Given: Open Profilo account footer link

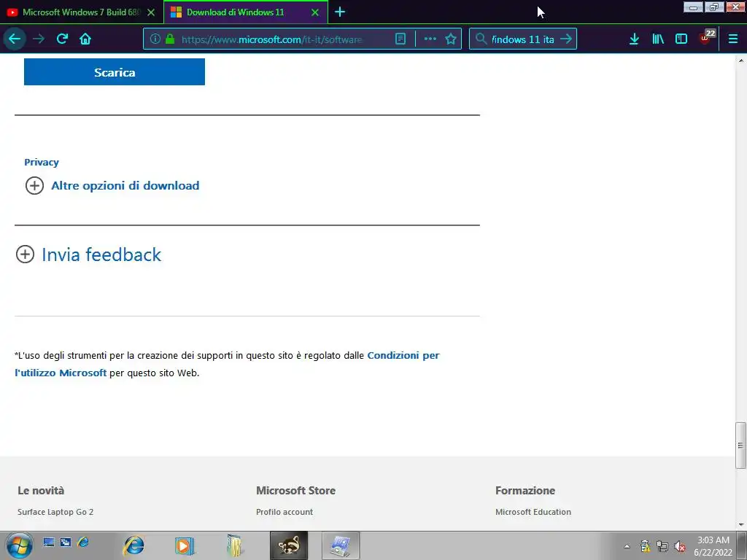Looking at the screenshot, I should pyautogui.click(x=285, y=512).
